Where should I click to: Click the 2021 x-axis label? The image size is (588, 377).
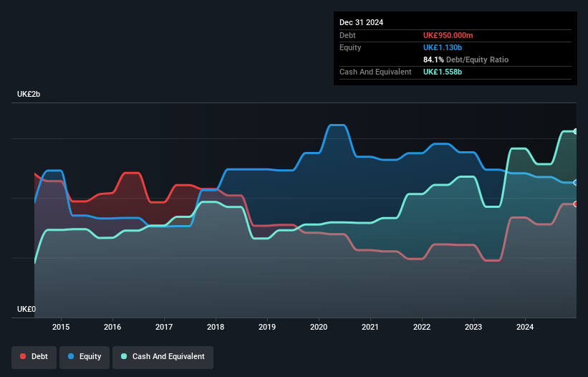coord(370,327)
